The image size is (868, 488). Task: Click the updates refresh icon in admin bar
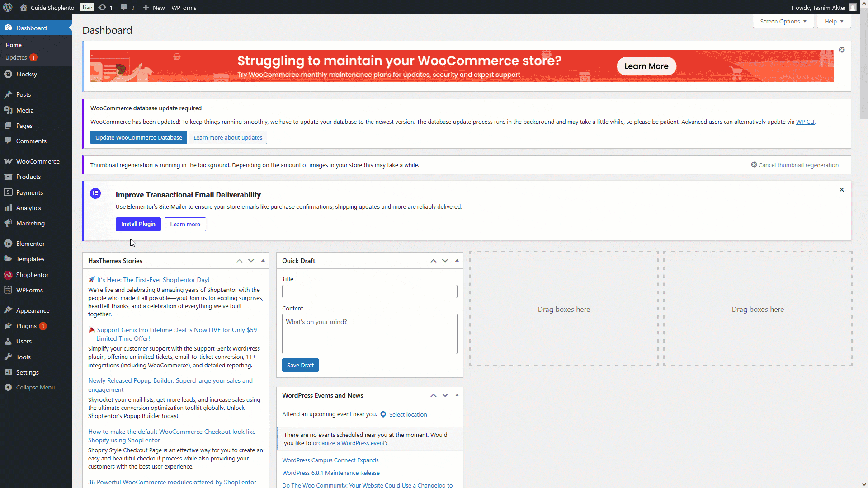103,7
